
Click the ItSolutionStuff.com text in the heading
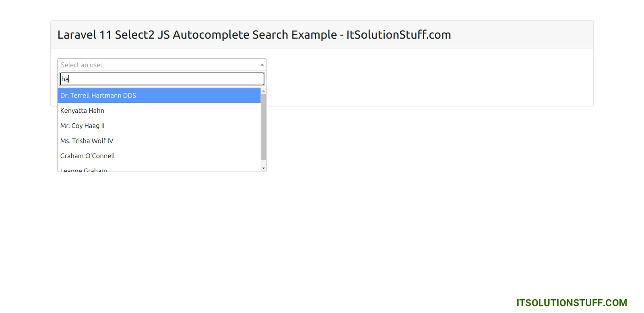398,35
